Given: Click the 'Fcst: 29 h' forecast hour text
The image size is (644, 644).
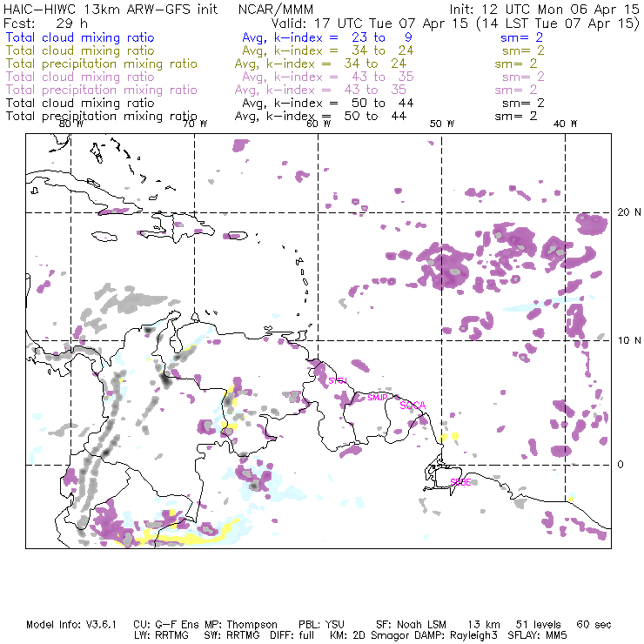Looking at the screenshot, I should pos(45,23).
